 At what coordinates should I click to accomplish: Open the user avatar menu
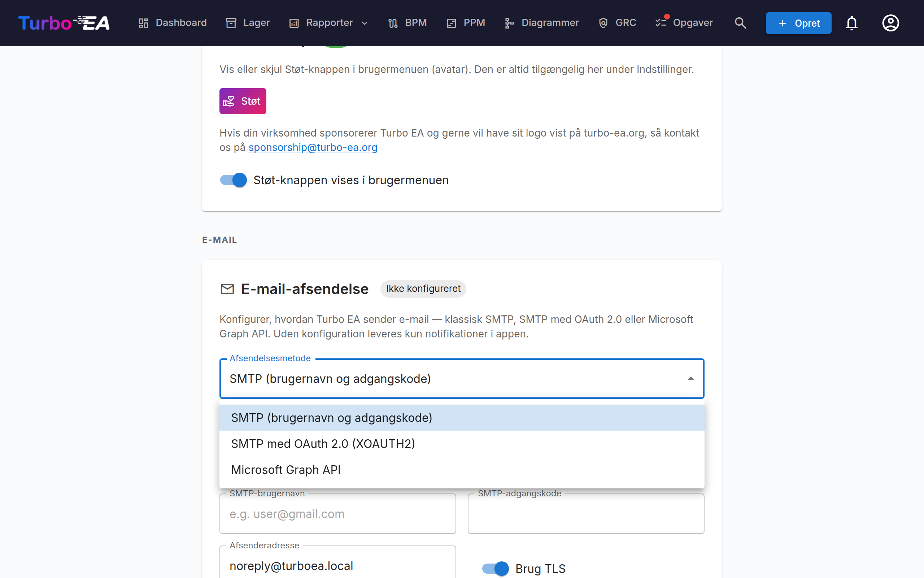[890, 23]
